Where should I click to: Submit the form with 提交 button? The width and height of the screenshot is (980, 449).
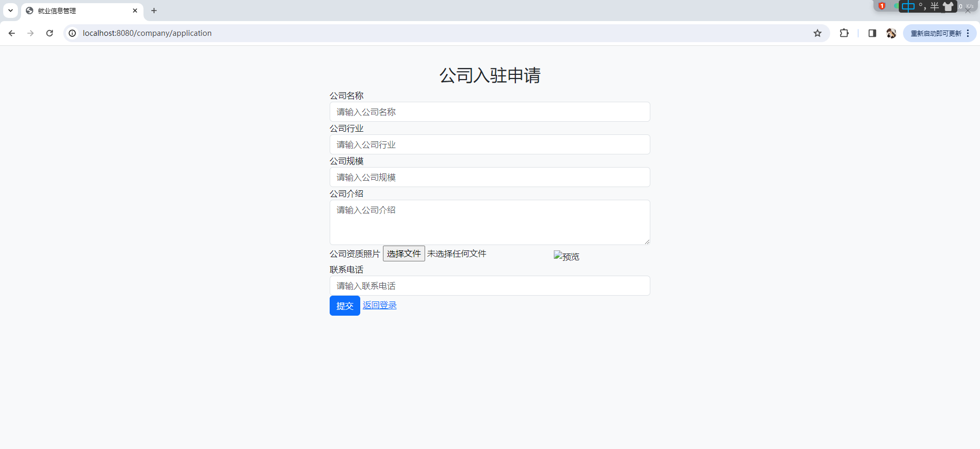click(x=344, y=306)
